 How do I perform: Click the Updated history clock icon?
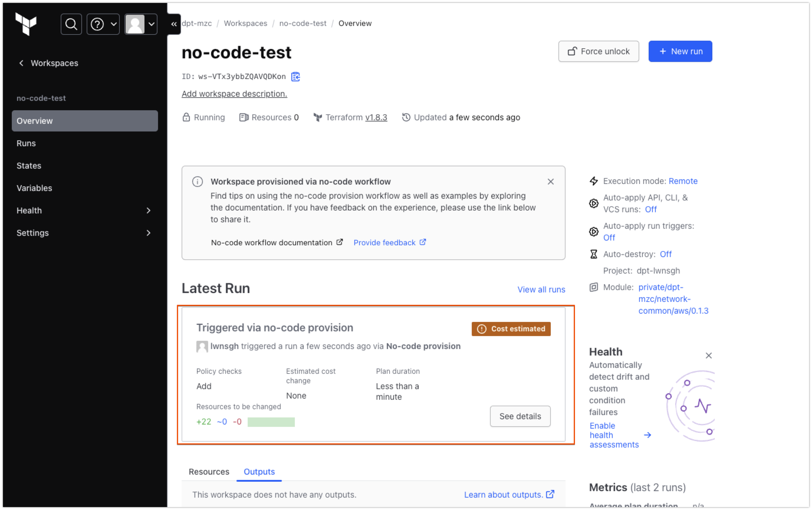[x=406, y=117]
